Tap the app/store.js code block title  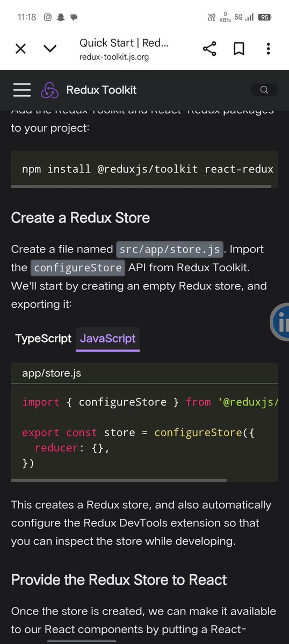pyautogui.click(x=52, y=373)
